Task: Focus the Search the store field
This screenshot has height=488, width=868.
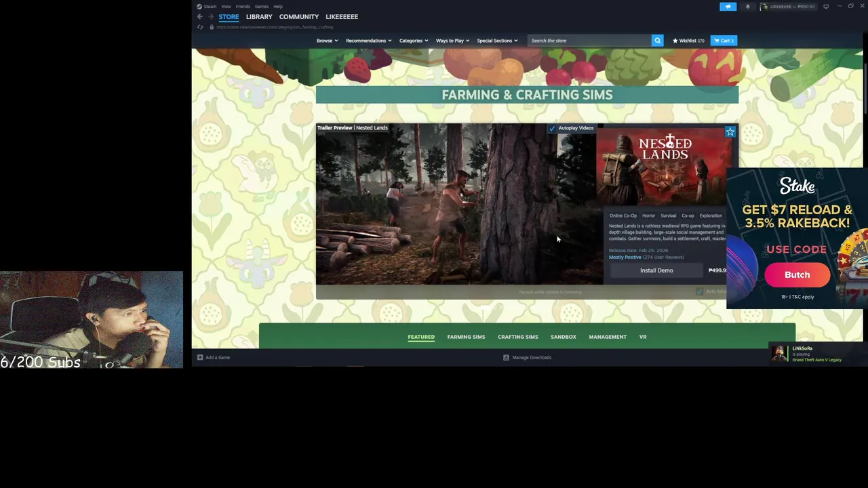Action: (x=589, y=41)
